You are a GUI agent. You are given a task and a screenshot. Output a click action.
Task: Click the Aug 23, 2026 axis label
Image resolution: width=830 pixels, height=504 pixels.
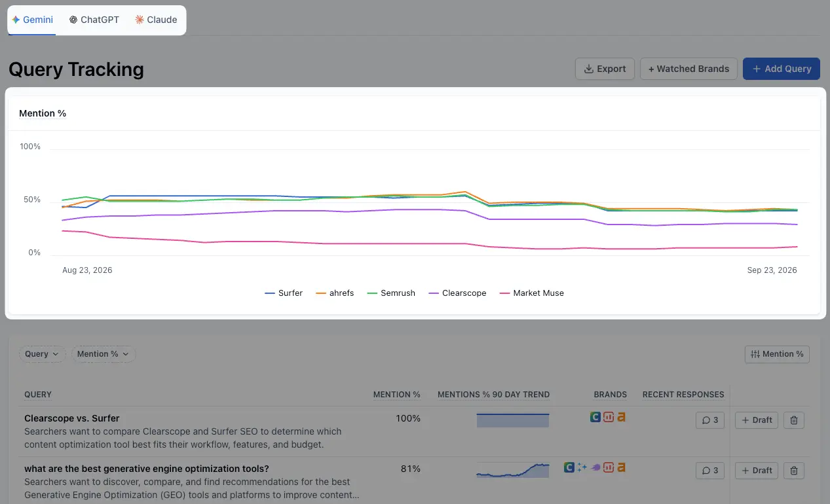click(x=87, y=270)
